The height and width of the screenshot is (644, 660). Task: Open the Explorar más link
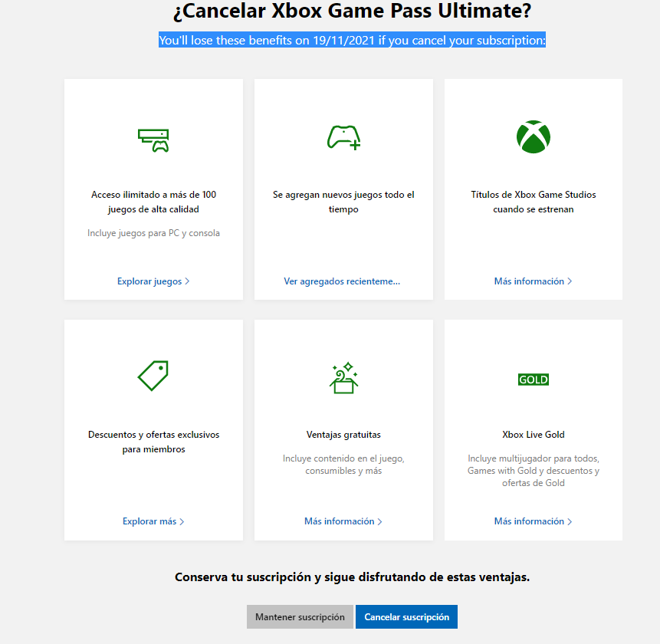153,521
